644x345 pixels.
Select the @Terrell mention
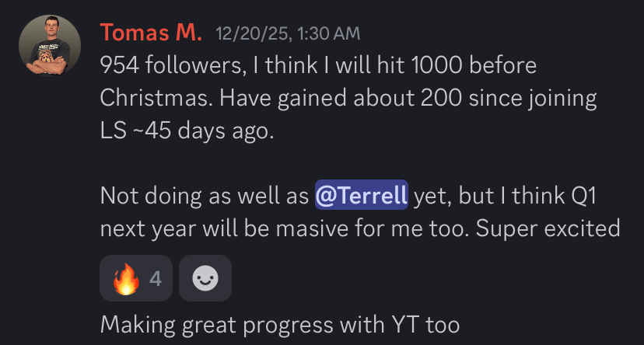362,196
